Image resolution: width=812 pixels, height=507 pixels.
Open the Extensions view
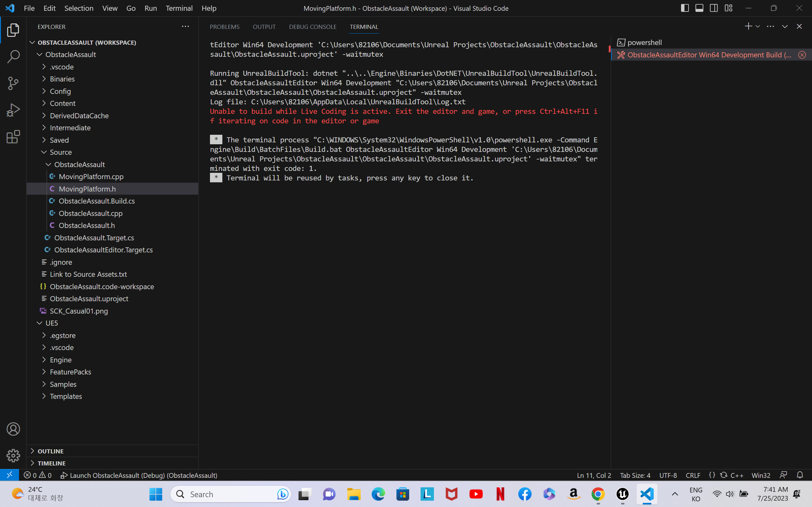click(x=13, y=137)
